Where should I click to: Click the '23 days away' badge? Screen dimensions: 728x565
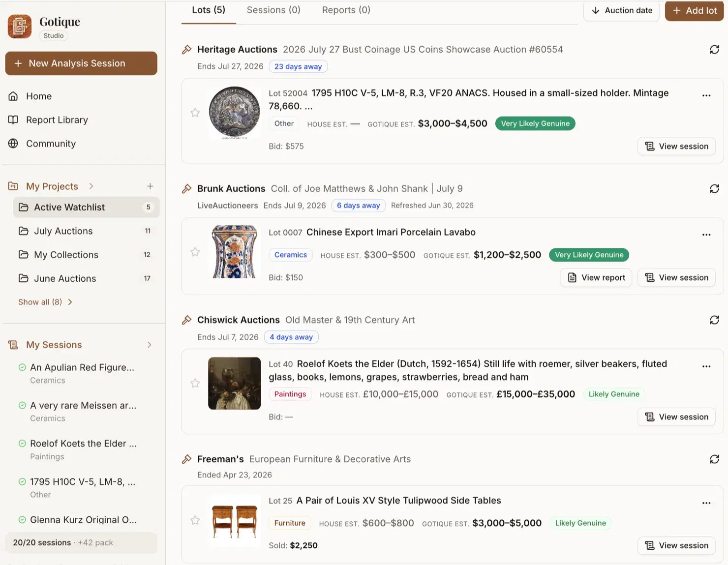point(298,67)
